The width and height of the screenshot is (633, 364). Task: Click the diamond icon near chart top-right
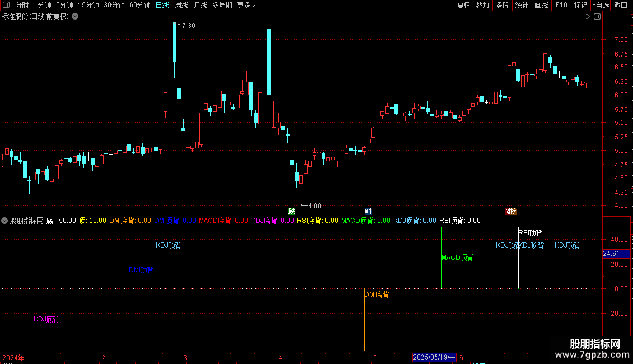tap(587, 17)
